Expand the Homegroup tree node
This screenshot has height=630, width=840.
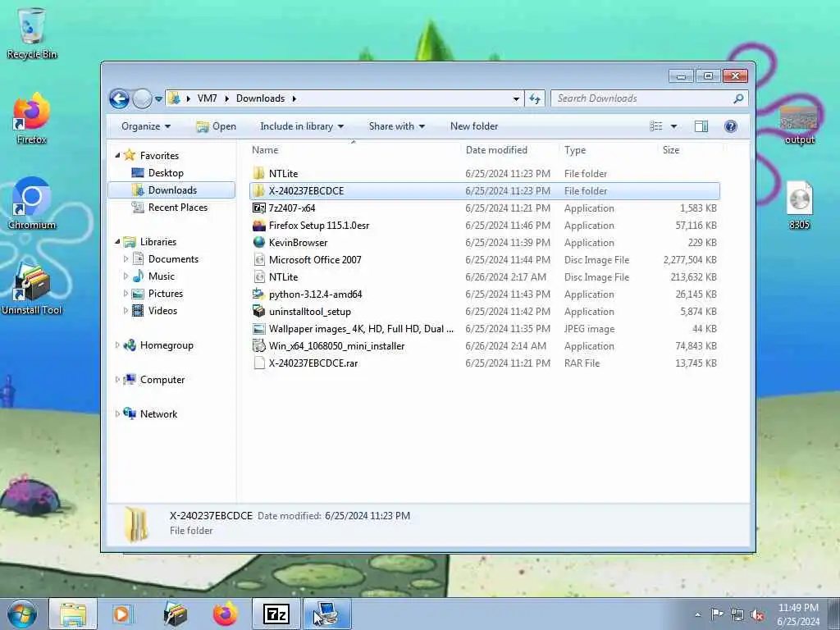(x=117, y=345)
